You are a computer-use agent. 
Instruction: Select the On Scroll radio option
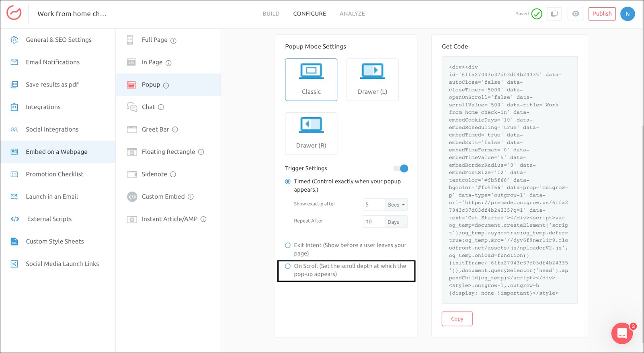[x=288, y=266]
